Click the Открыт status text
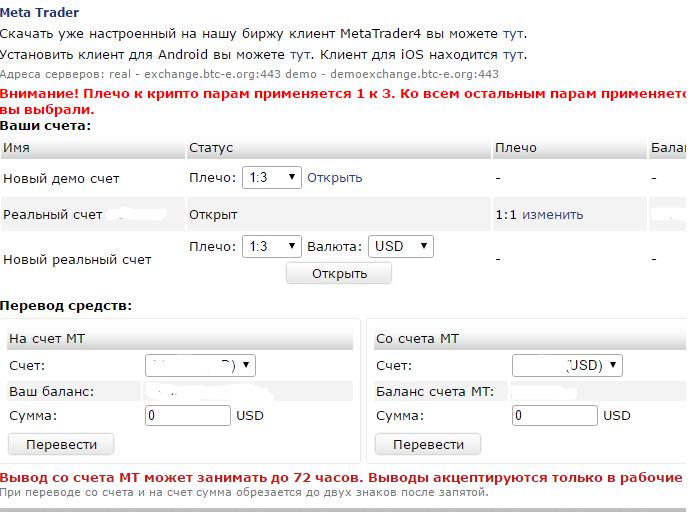Screen dimensions: 690x512 pos(213,215)
